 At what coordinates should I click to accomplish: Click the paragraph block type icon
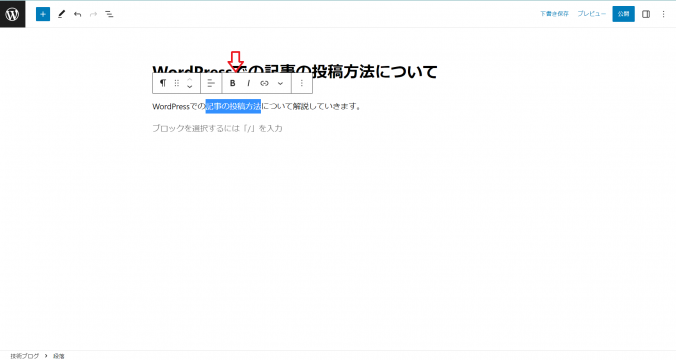click(163, 83)
